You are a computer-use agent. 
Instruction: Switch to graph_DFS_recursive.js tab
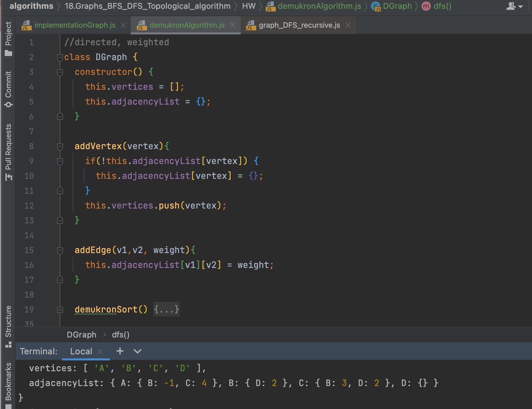[299, 25]
